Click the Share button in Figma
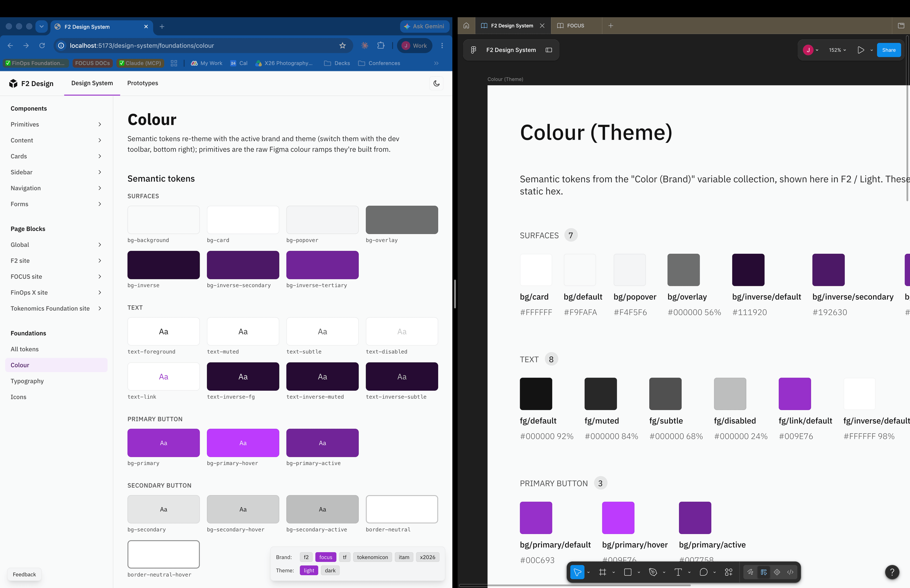The width and height of the screenshot is (910, 588). [x=889, y=50]
